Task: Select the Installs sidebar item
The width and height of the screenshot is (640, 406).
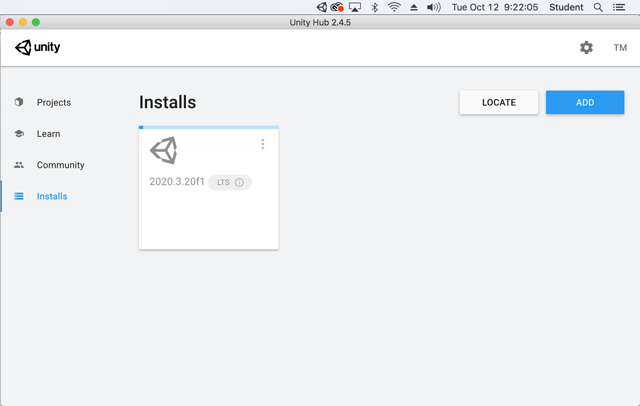Action: 52,196
